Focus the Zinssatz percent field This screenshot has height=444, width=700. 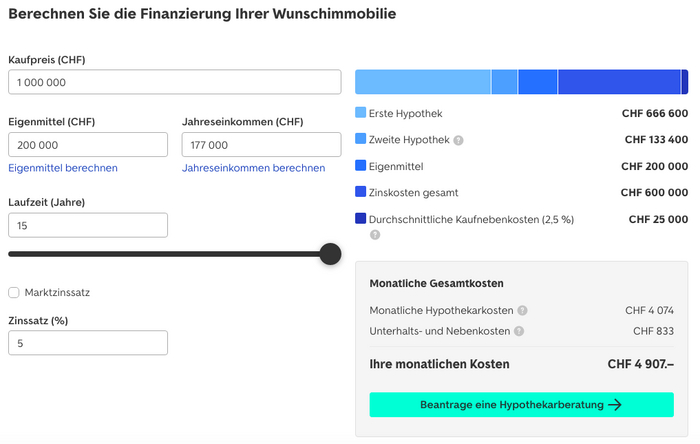[x=88, y=343]
